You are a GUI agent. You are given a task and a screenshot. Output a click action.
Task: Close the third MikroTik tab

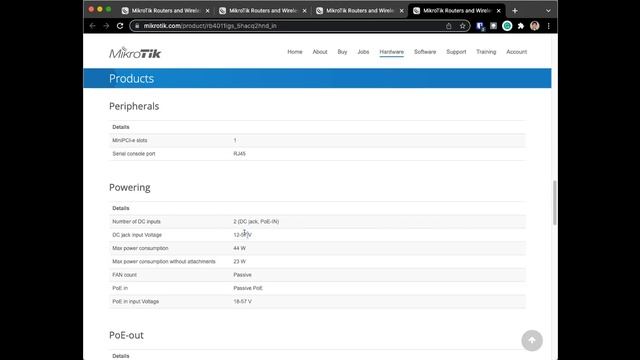coord(401,11)
